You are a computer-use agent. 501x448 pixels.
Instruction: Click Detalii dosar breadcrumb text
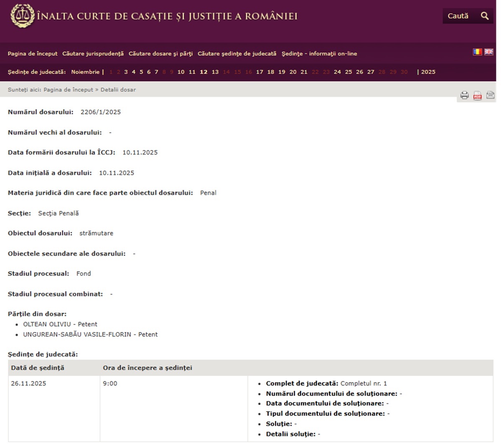coord(118,90)
